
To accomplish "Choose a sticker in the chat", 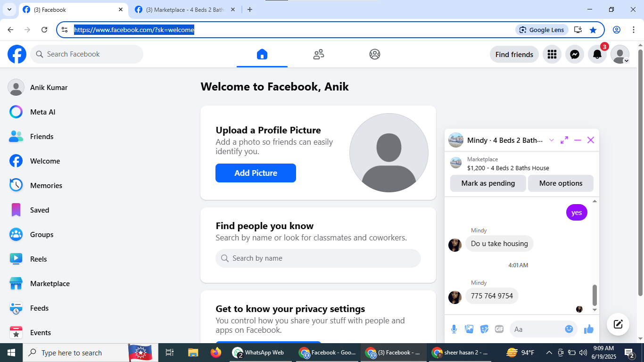I will [484, 329].
